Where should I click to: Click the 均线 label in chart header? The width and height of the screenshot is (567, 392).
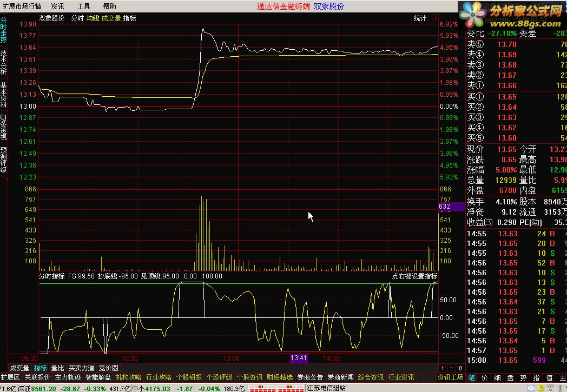coord(93,18)
